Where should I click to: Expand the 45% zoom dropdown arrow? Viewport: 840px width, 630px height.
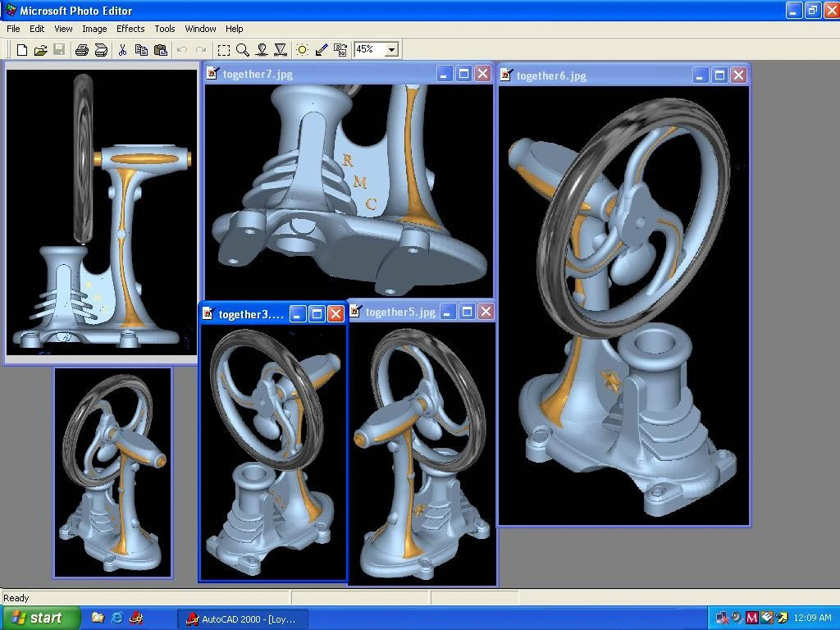coord(391,50)
